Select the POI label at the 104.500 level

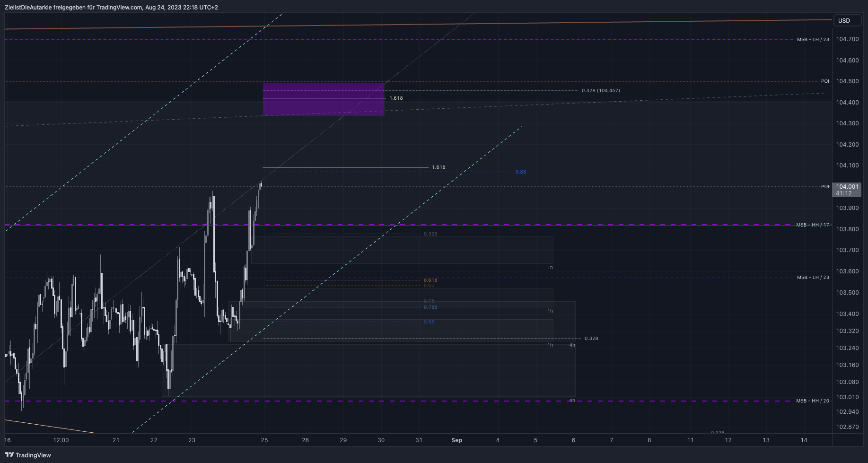[x=825, y=81]
